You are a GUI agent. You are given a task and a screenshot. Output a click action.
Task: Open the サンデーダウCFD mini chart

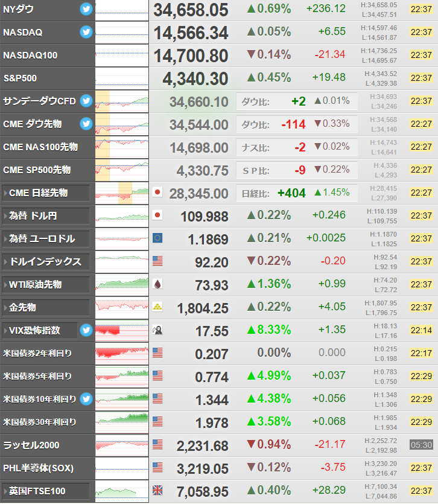pos(122,101)
